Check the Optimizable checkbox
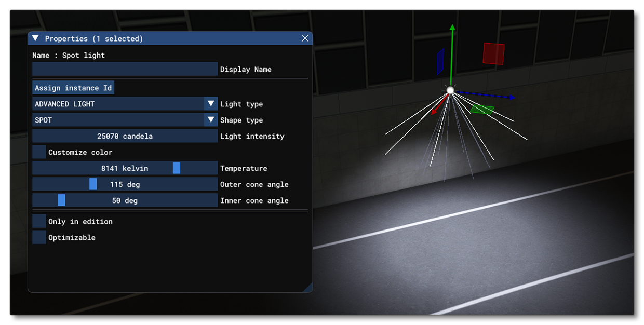 pyautogui.click(x=38, y=237)
